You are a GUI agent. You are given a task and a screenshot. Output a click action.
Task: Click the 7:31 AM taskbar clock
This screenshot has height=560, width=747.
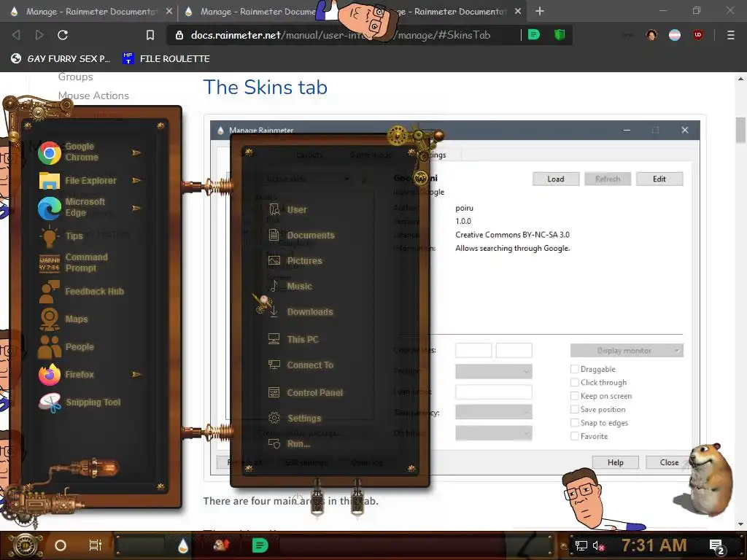[x=654, y=545]
